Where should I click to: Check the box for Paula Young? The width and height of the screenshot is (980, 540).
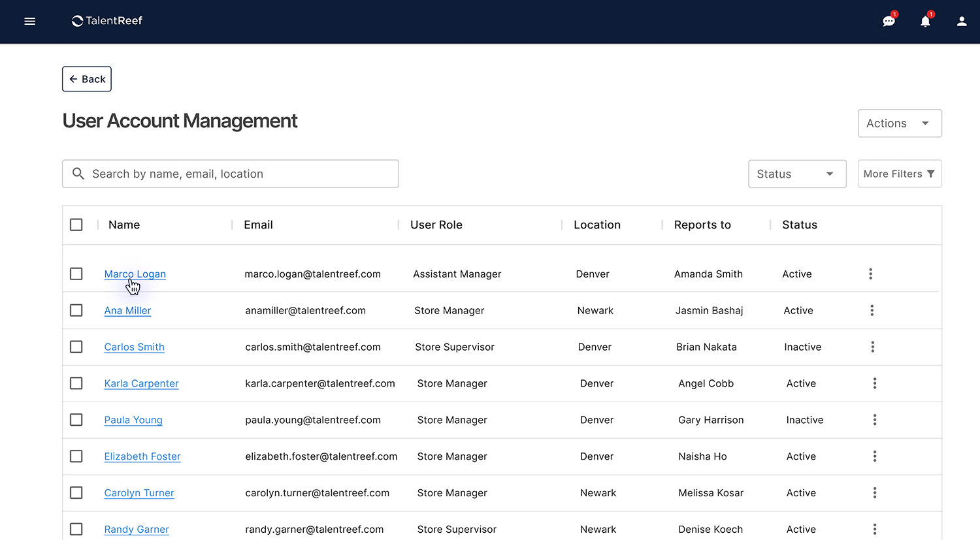click(76, 420)
